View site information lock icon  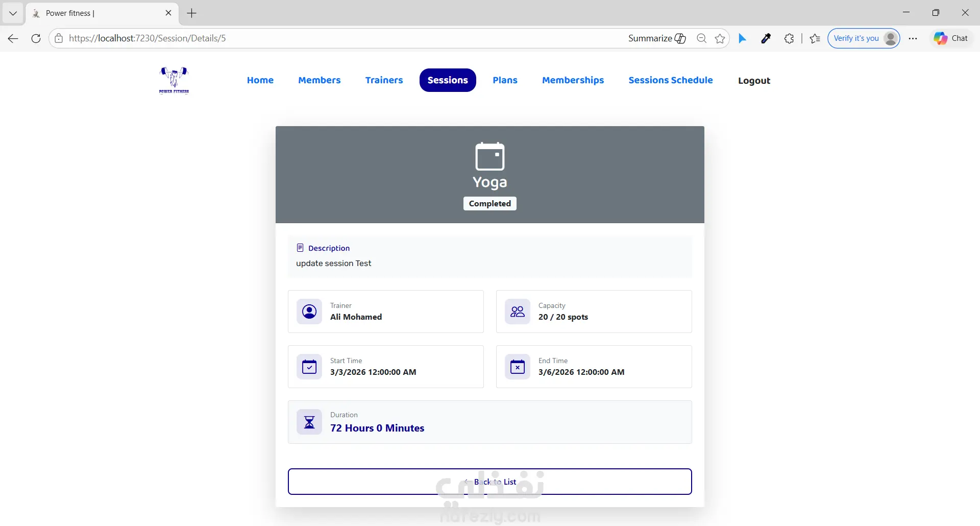click(59, 38)
